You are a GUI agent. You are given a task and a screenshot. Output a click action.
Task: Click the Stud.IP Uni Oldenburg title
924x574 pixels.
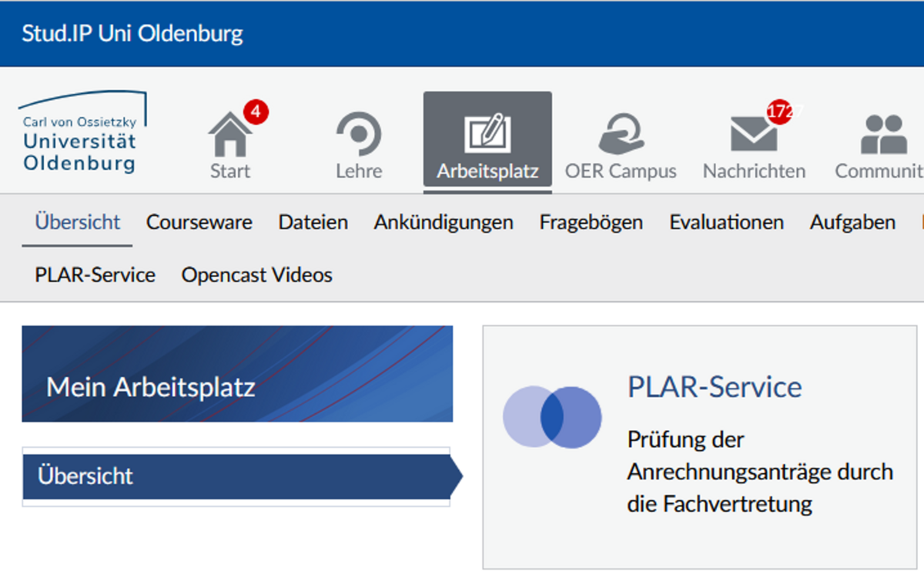point(132,34)
